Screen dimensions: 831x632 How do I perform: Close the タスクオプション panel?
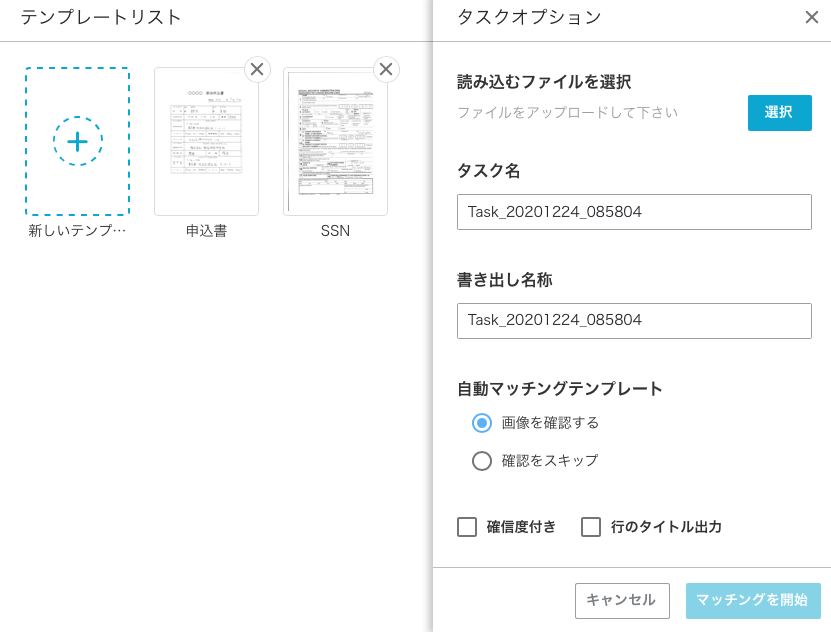point(811,17)
